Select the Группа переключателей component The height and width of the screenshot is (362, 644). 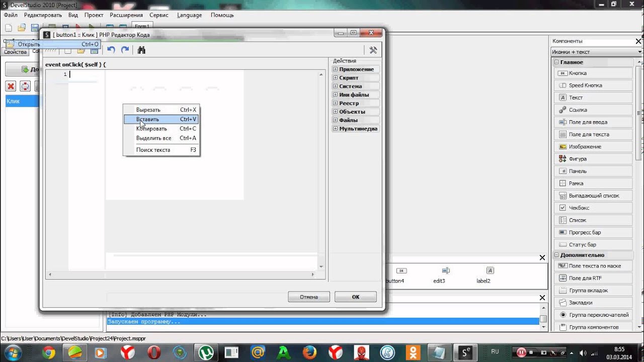[594, 315]
